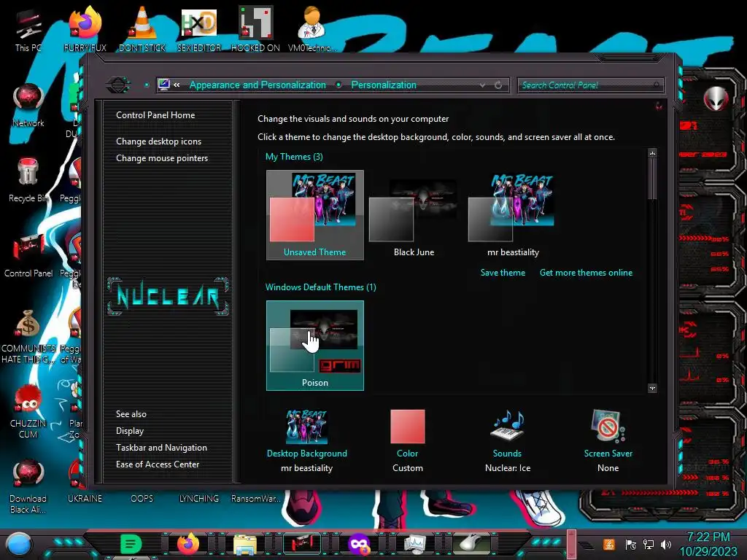Open File Explorer from the taskbar
Screen dimensions: 747x560
tap(245, 545)
